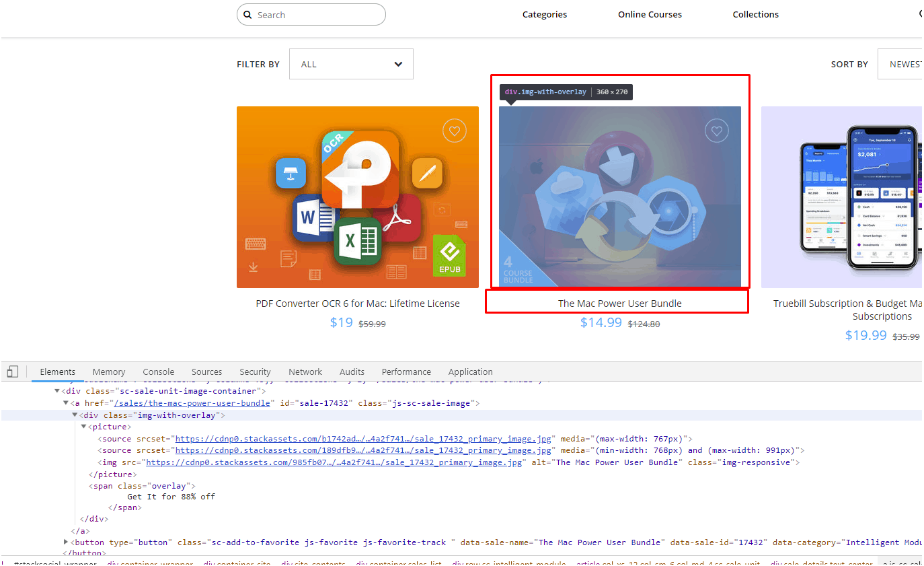Collapse the img-with-overlay div node
The width and height of the screenshot is (924, 566).
(x=75, y=415)
